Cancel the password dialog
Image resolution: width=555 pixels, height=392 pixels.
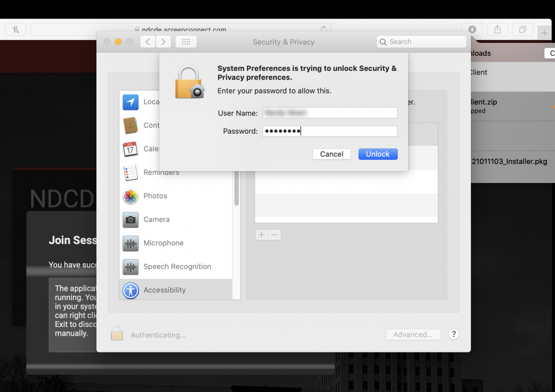tap(332, 154)
